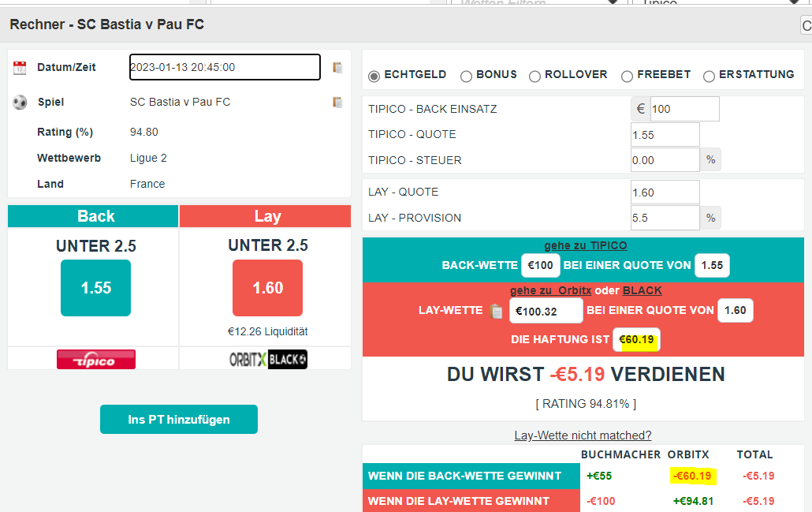Click the calendar icon beside Datum/Zeit

[x=20, y=67]
